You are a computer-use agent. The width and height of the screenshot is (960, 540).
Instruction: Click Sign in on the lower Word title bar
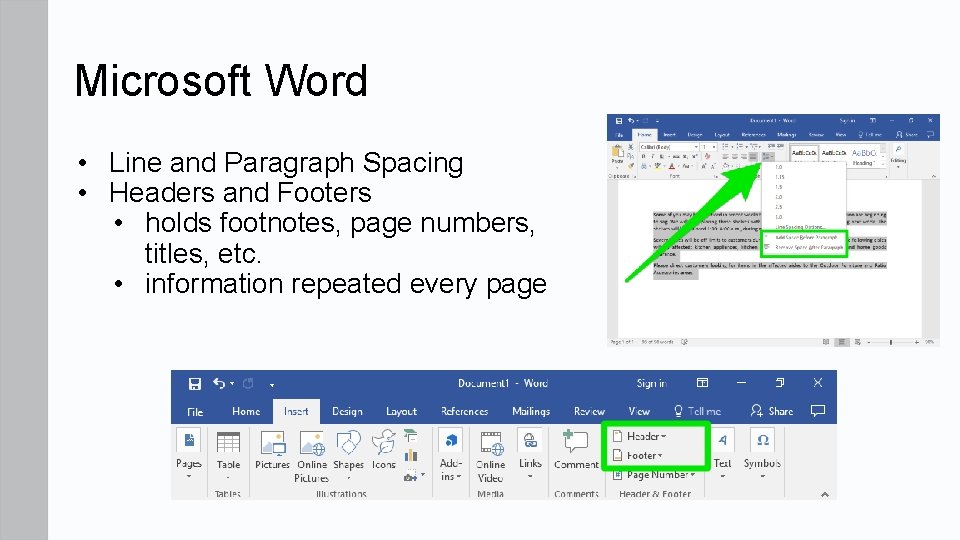651,383
